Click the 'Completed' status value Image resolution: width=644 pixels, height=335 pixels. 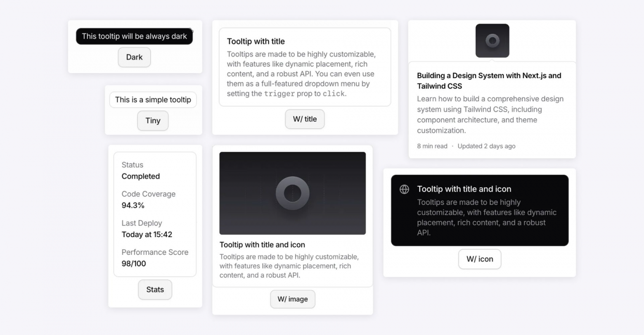140,176
